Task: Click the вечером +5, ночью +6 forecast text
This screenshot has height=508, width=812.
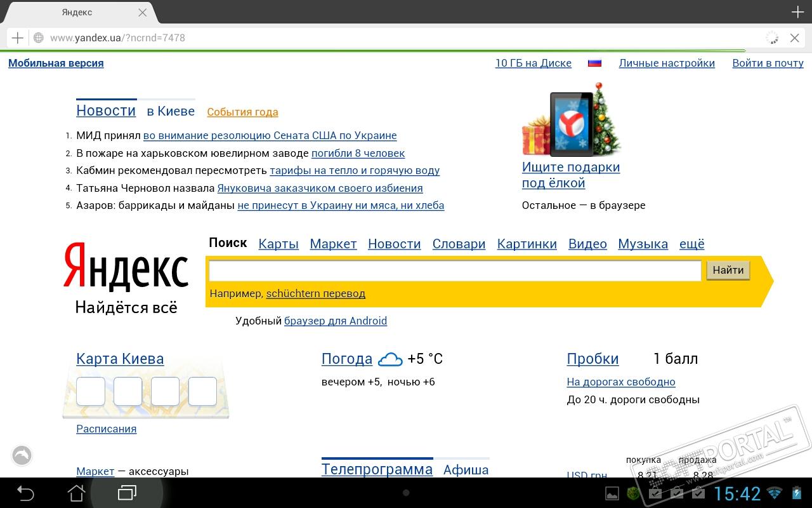Action: coord(378,382)
